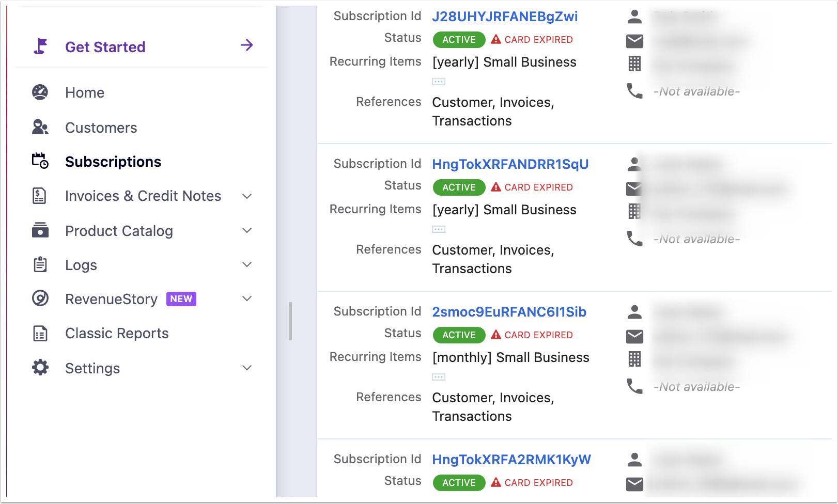Click the Subscriptions calendar clock icon
This screenshot has width=838, height=504.
coord(40,161)
